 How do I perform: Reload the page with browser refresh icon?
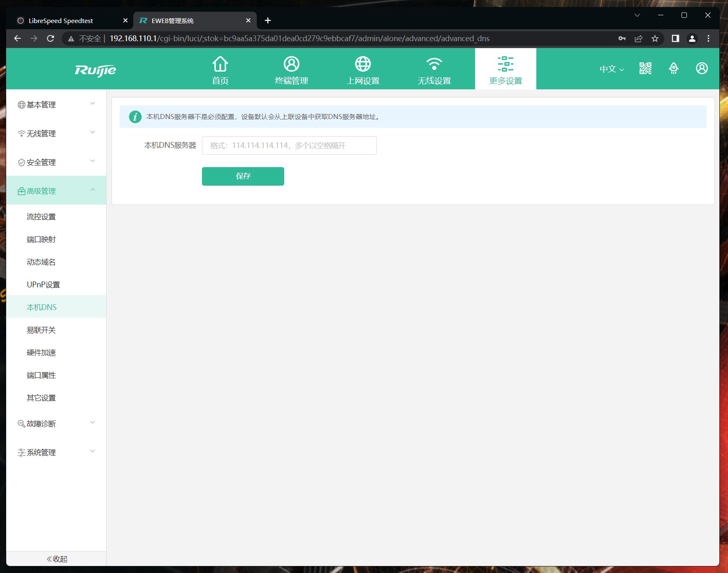click(51, 39)
